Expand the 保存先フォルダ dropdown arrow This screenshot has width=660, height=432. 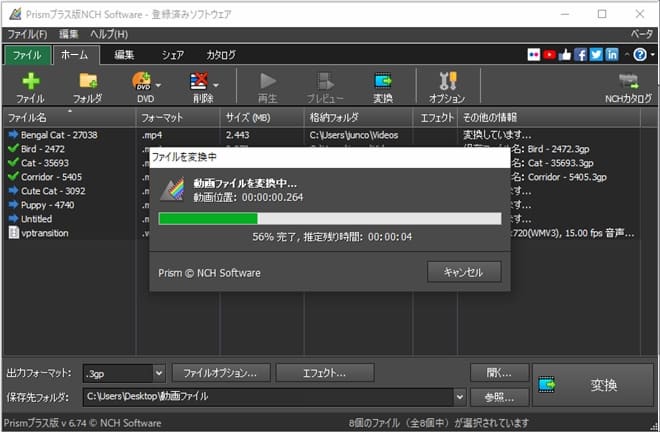point(460,397)
